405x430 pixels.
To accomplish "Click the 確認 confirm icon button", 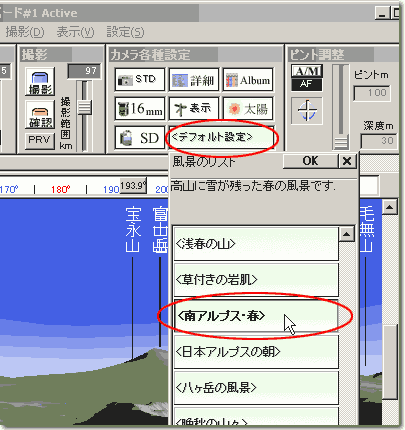I will (40, 115).
